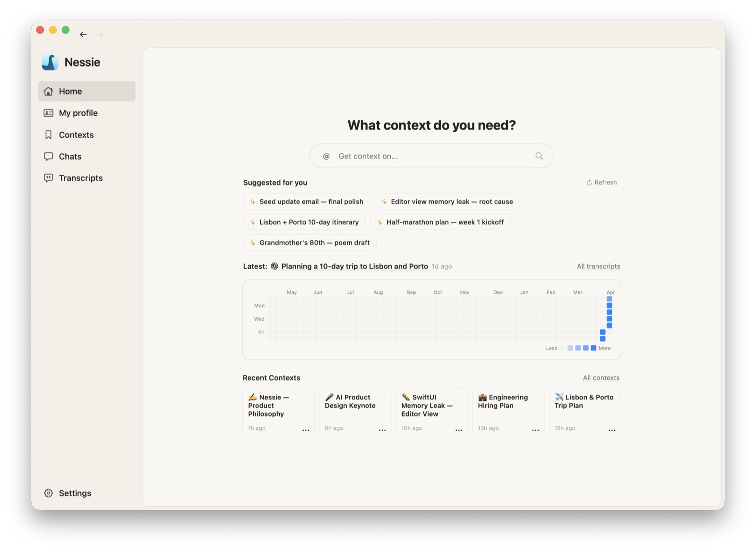Click the darkest blue legend swatch next to More
This screenshot has height=551, width=756.
[x=593, y=348]
